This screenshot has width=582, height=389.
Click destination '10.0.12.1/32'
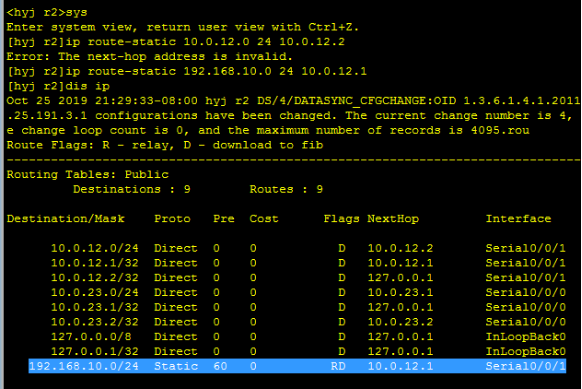[x=95, y=263]
